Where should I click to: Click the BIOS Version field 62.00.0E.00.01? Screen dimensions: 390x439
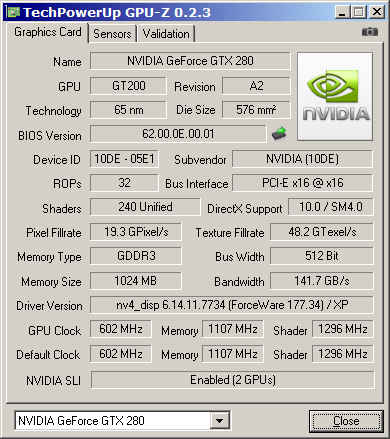[x=178, y=134]
